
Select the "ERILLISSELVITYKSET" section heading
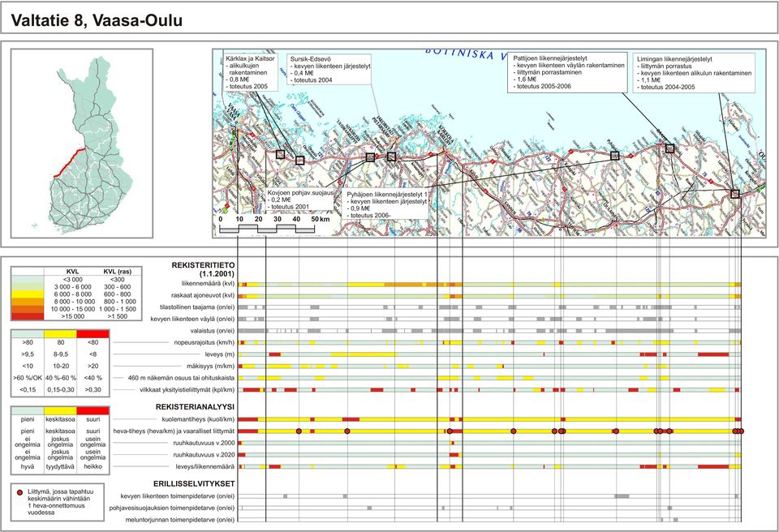tap(194, 483)
